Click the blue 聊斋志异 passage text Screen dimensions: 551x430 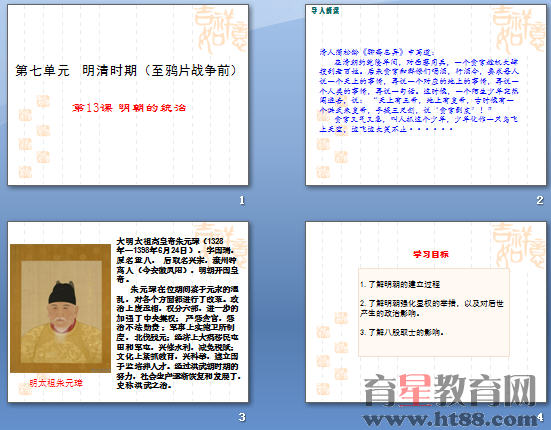click(x=419, y=91)
